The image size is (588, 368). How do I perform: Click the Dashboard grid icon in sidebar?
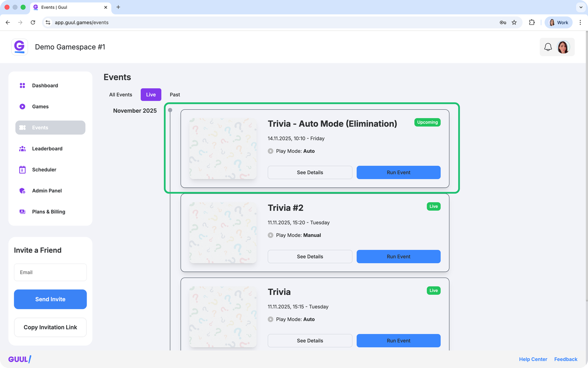(x=22, y=85)
